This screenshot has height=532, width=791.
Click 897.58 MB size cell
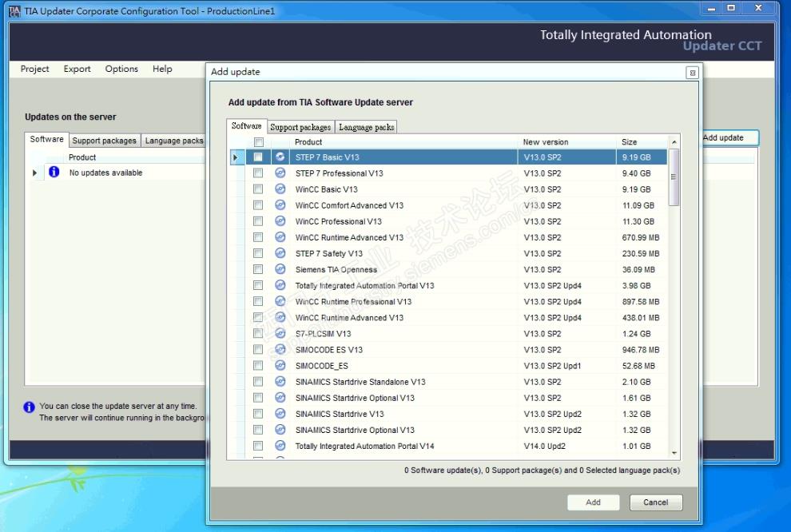pyautogui.click(x=641, y=302)
